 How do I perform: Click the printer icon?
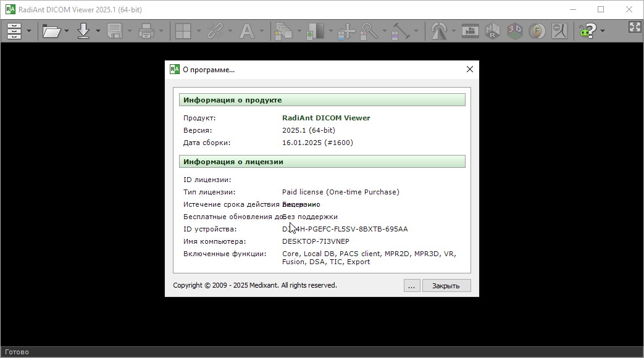pyautogui.click(x=146, y=31)
